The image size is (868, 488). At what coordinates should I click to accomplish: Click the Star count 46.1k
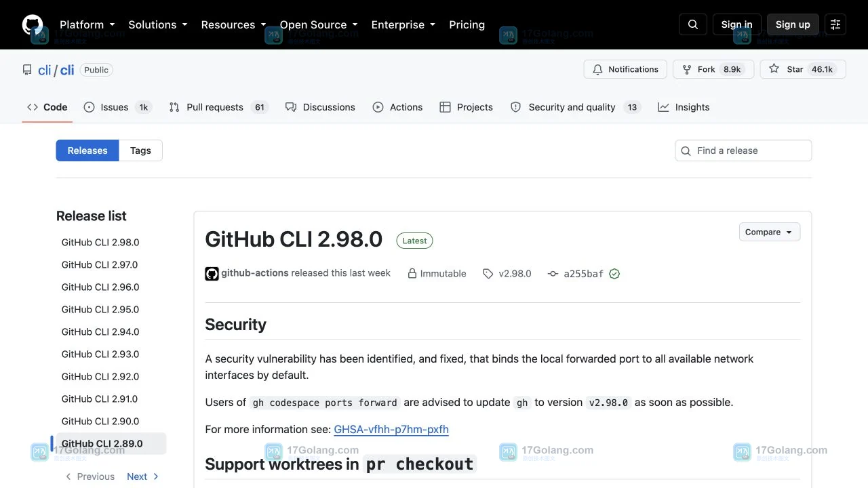(822, 69)
